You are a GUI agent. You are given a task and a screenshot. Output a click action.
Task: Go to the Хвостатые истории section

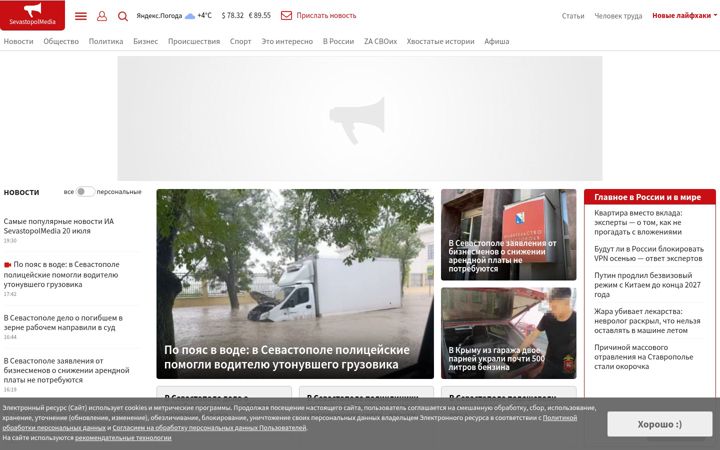pyautogui.click(x=440, y=41)
